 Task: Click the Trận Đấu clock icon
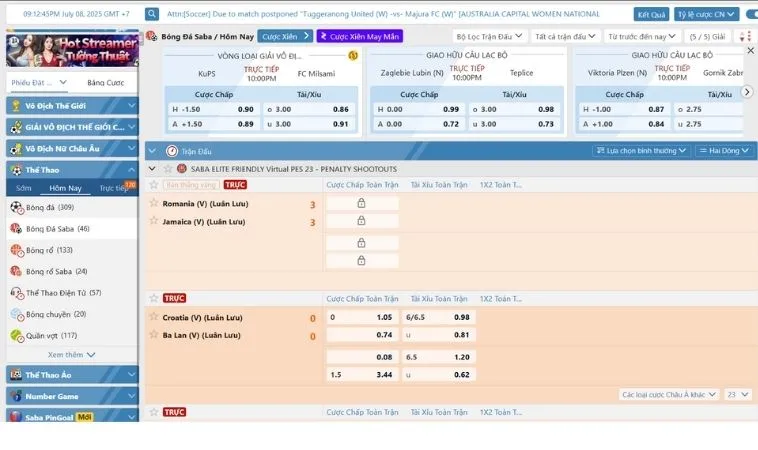point(172,151)
